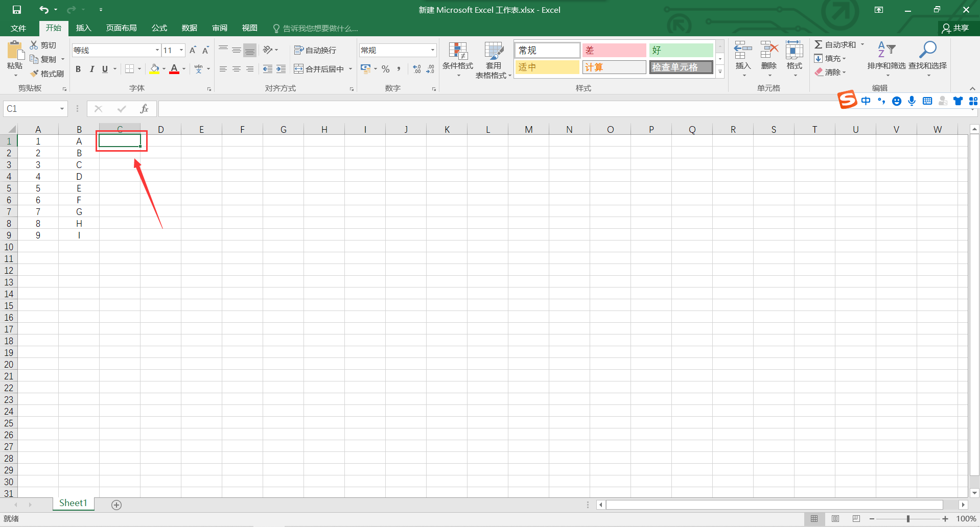The height and width of the screenshot is (527, 980).
Task: Expand the cell styles gallery
Action: tap(720, 72)
